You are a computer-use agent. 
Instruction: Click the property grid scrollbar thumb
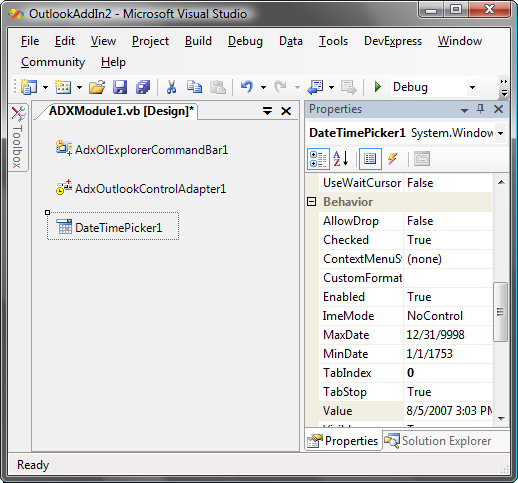(x=500, y=312)
